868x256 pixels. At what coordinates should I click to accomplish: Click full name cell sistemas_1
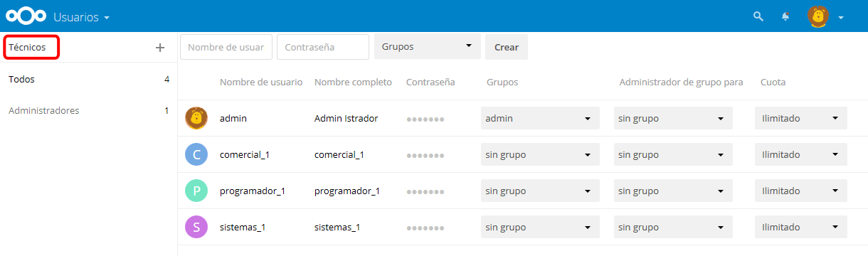click(x=337, y=227)
